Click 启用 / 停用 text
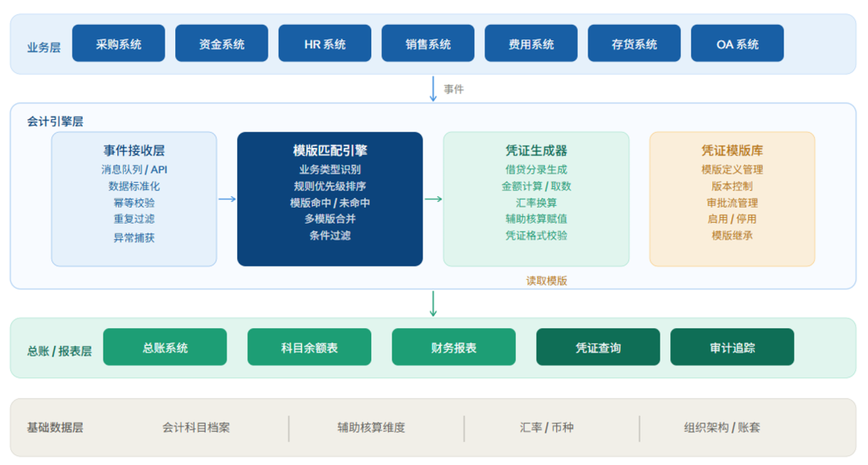 coord(732,219)
